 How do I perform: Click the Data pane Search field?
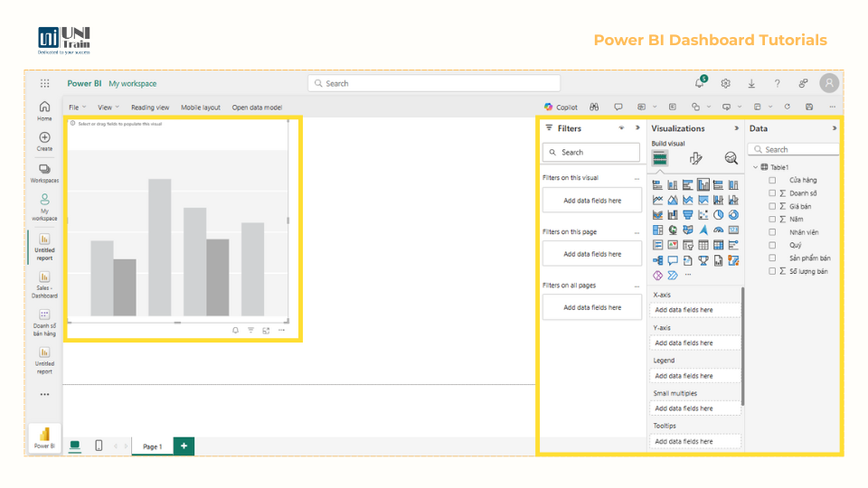point(793,149)
